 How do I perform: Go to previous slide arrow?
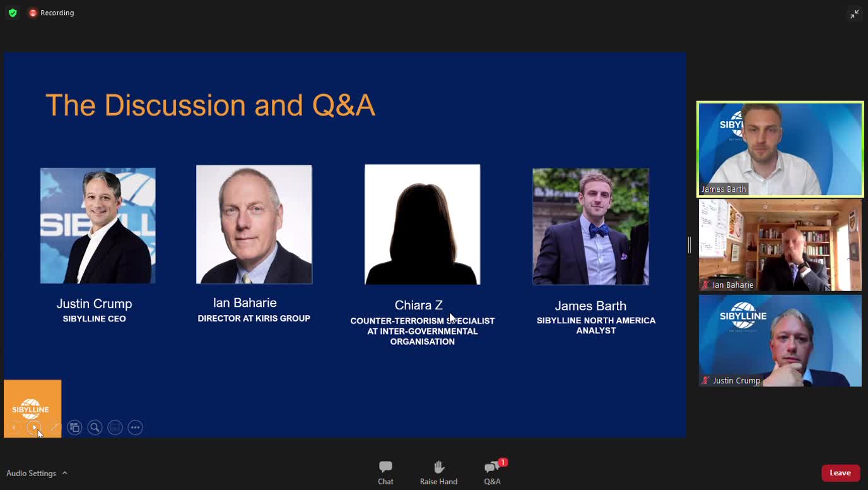[15, 427]
